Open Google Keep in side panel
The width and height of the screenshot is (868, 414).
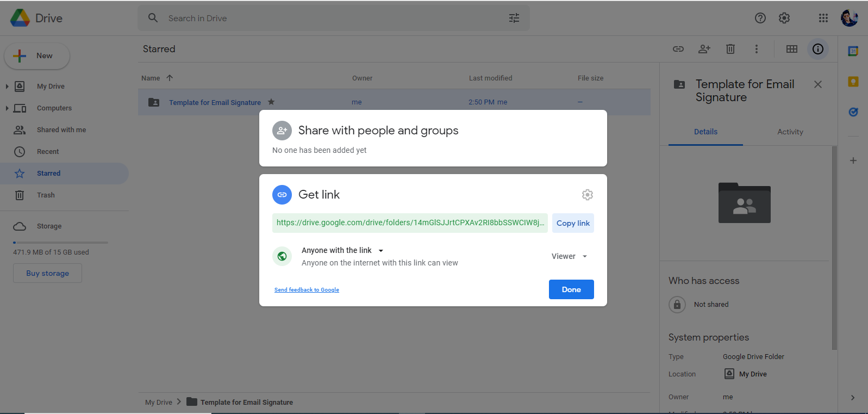tap(853, 82)
